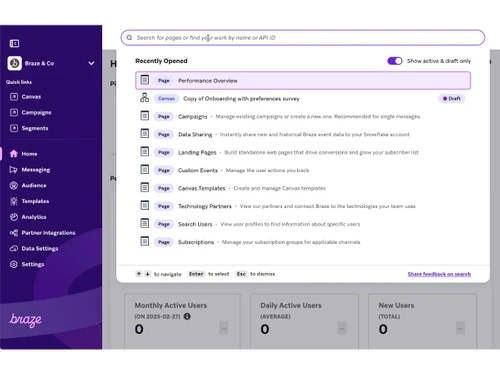Select the Search Users result
500x375 pixels.
pyautogui.click(x=303, y=224)
